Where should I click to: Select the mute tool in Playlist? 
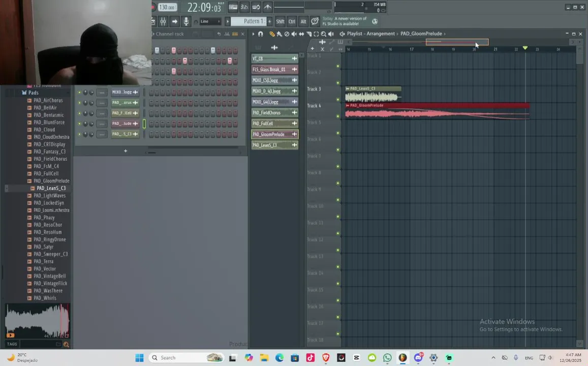pyautogui.click(x=294, y=34)
